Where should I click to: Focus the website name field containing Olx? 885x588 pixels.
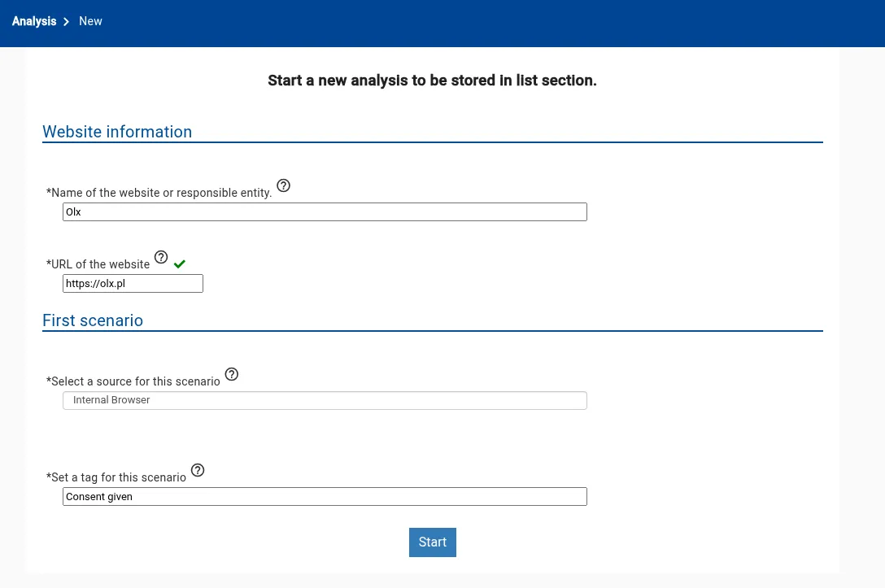tap(325, 212)
